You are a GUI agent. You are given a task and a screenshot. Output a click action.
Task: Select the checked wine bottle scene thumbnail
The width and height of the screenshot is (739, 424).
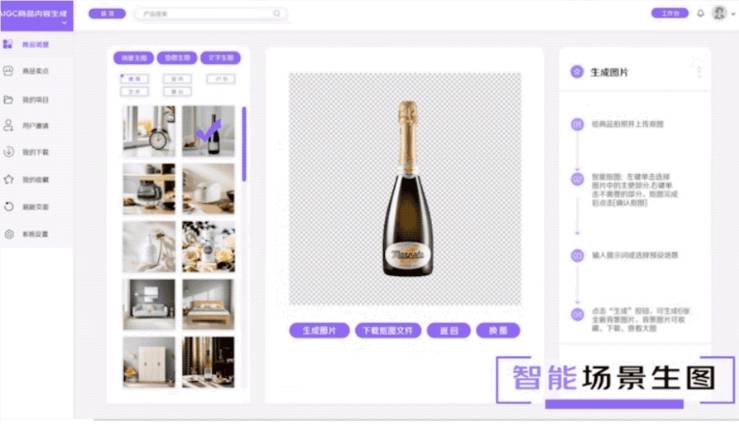208,131
